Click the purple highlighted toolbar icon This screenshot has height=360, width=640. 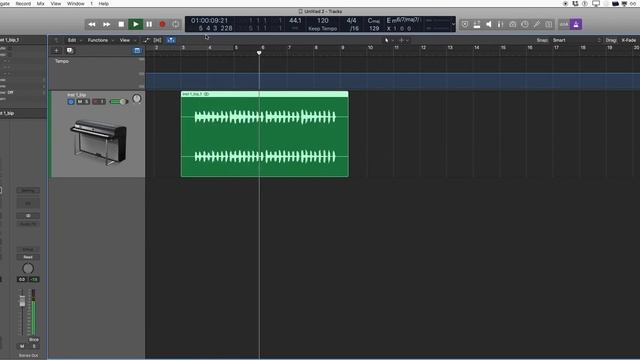576,24
